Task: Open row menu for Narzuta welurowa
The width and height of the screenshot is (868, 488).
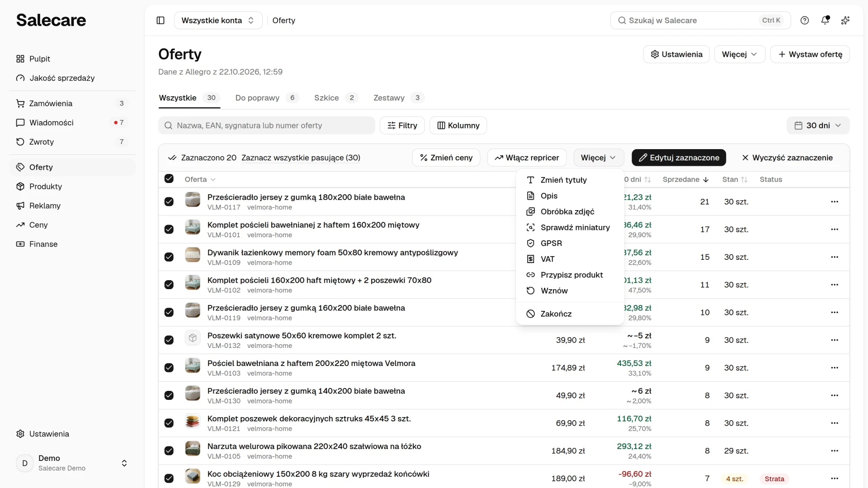Action: tap(835, 451)
